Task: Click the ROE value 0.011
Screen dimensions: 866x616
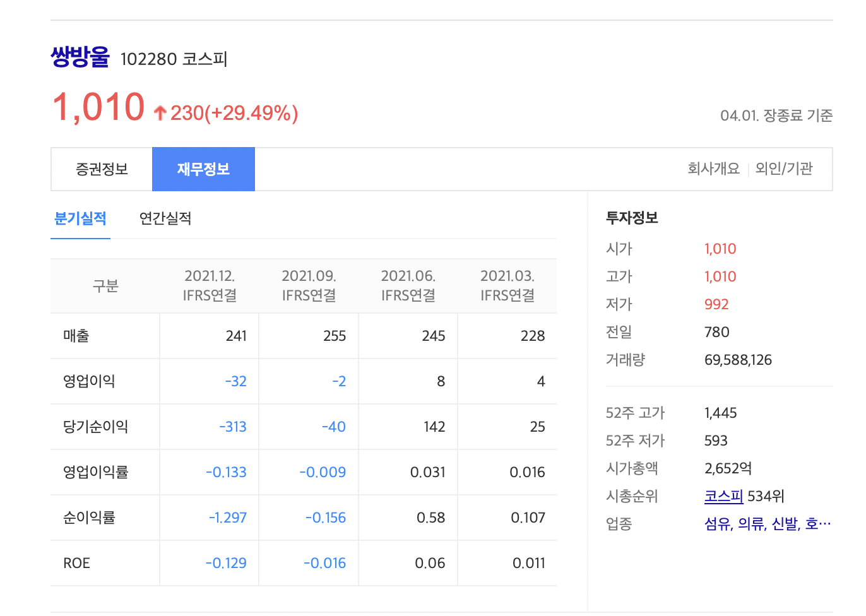Action: coord(529,563)
